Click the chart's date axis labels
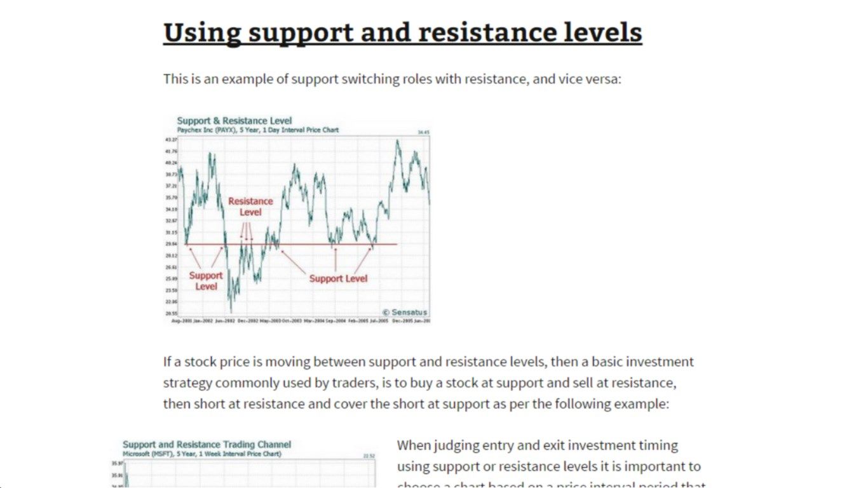The image size is (868, 488). (301, 321)
